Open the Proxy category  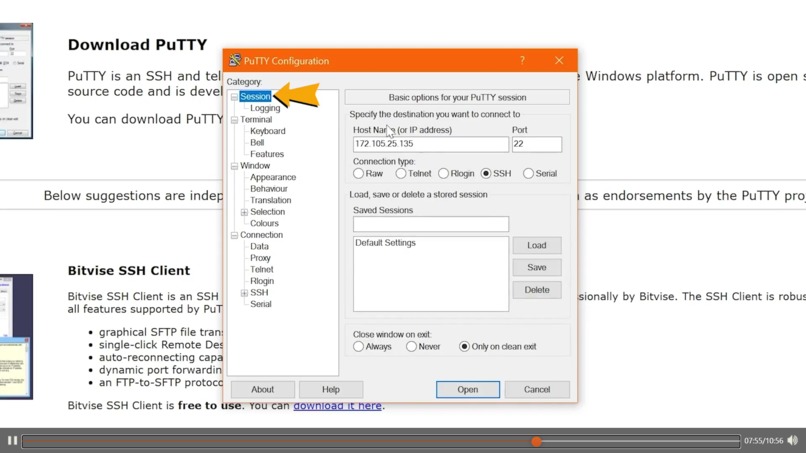(260, 258)
